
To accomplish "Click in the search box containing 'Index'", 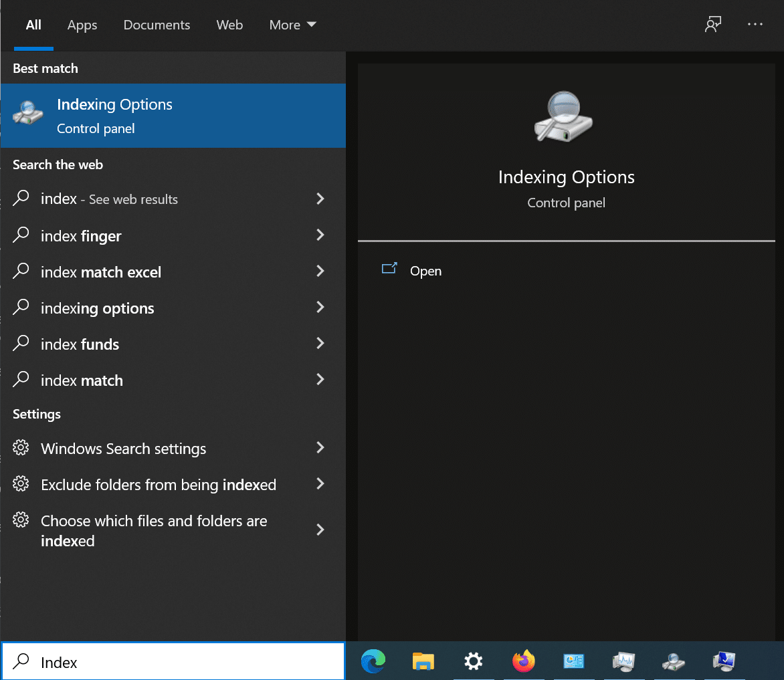I will (x=173, y=661).
